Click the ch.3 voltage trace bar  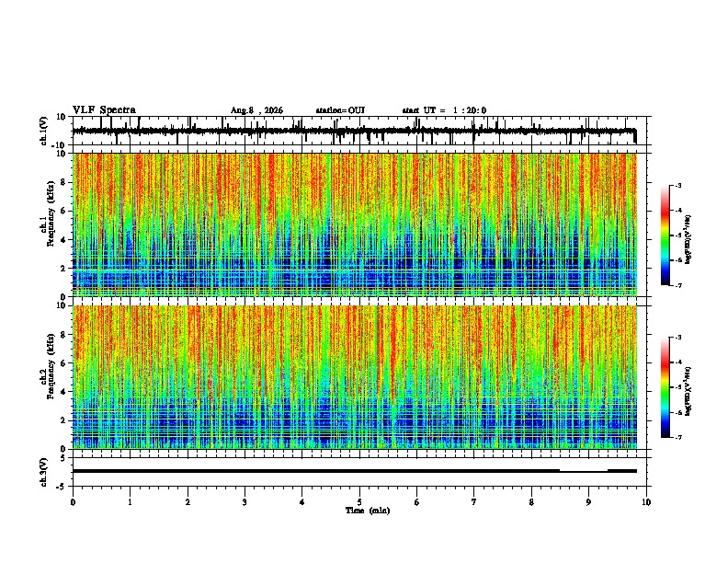click(354, 471)
